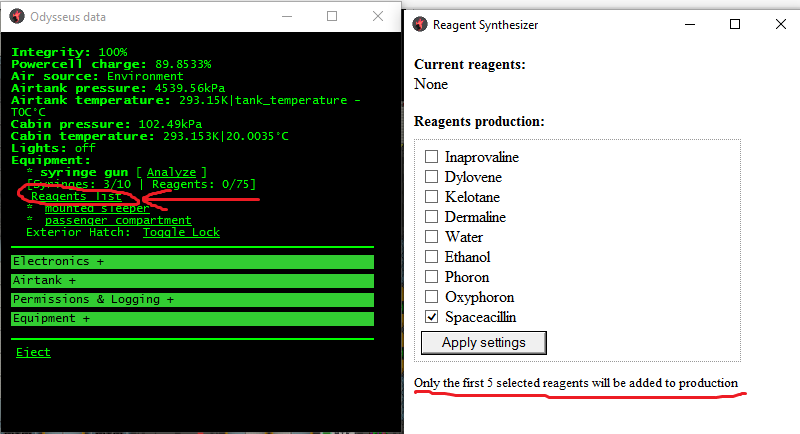Close the Odysseus data window
Image resolution: width=800 pixels, height=434 pixels.
coord(378,16)
